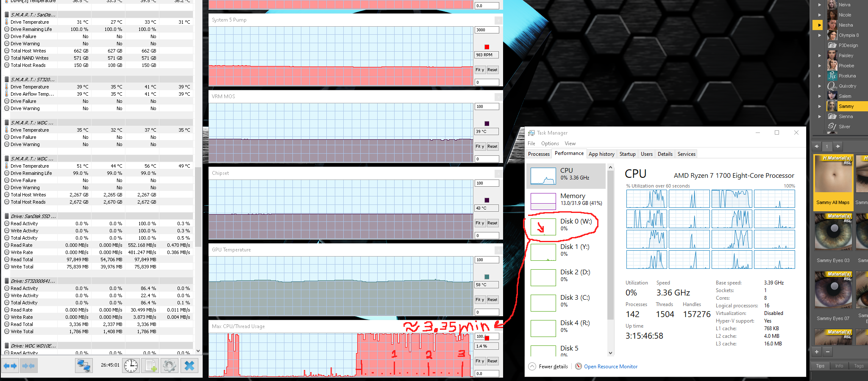Open the Options menu in Task Manager
Viewport: 868px width, 381px height.
[550, 144]
